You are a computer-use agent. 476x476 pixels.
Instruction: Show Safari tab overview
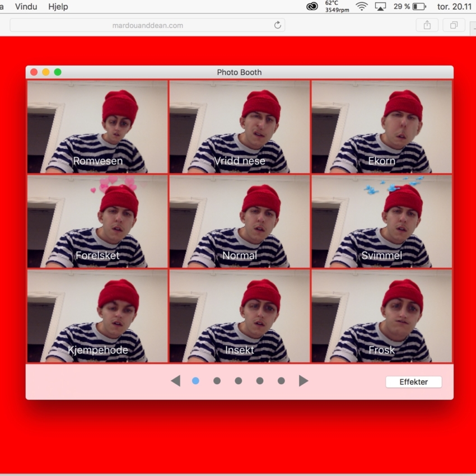tap(454, 25)
